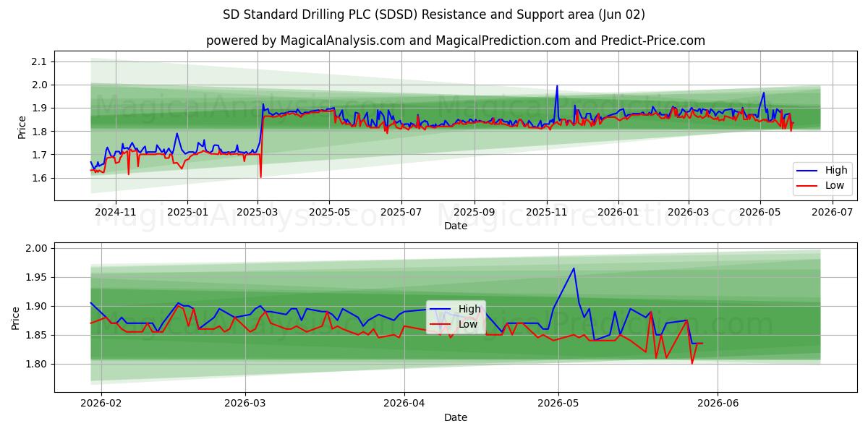Click the blue High spike near 2025-11 in top chart
This screenshot has height=434, width=868.
556,86
